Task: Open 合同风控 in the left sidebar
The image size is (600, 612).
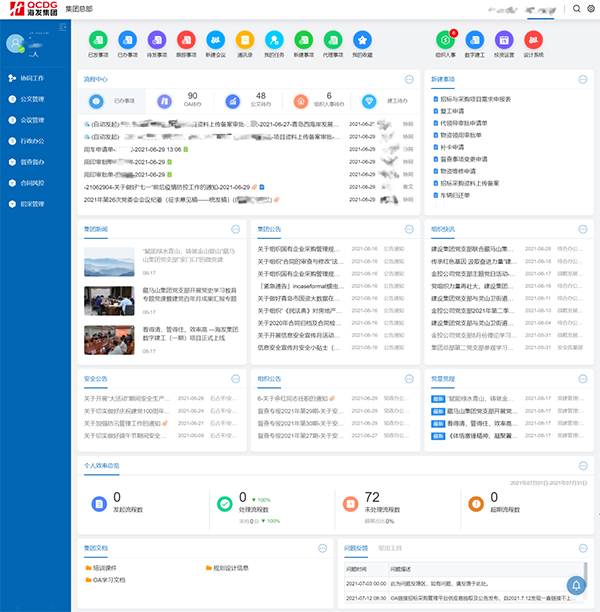Action: [33, 183]
